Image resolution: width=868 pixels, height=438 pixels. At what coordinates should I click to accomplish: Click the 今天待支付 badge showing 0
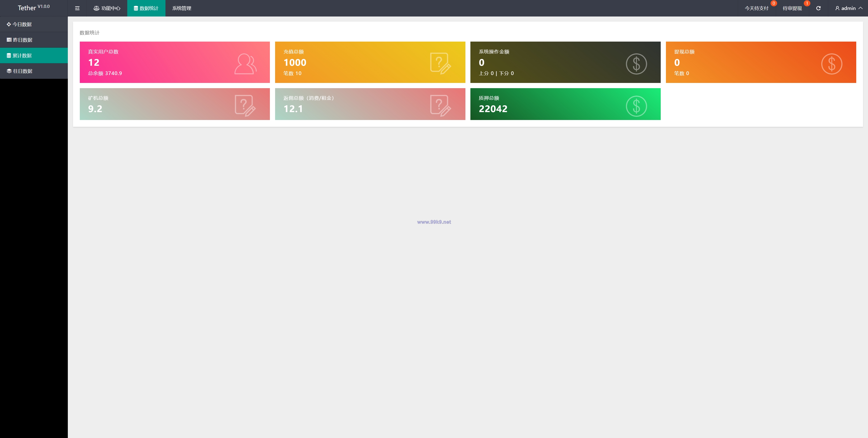tap(774, 3)
